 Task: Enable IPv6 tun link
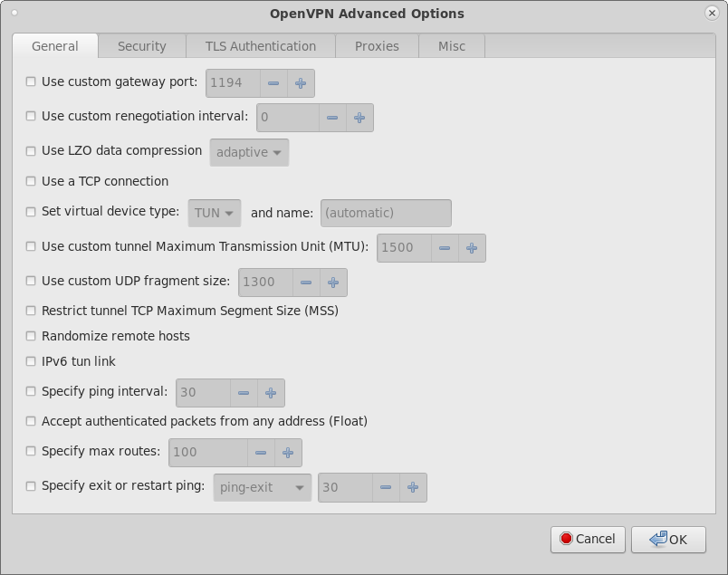[31, 361]
